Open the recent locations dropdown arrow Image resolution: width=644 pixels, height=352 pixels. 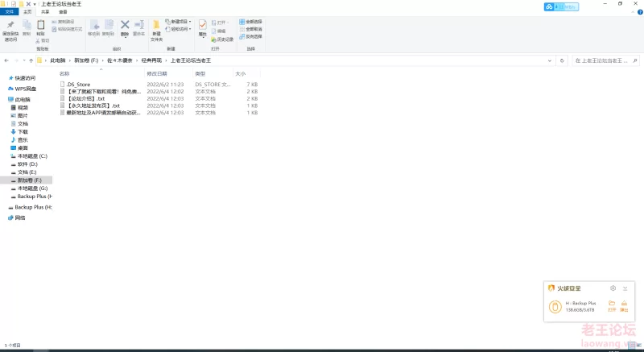tap(24, 60)
